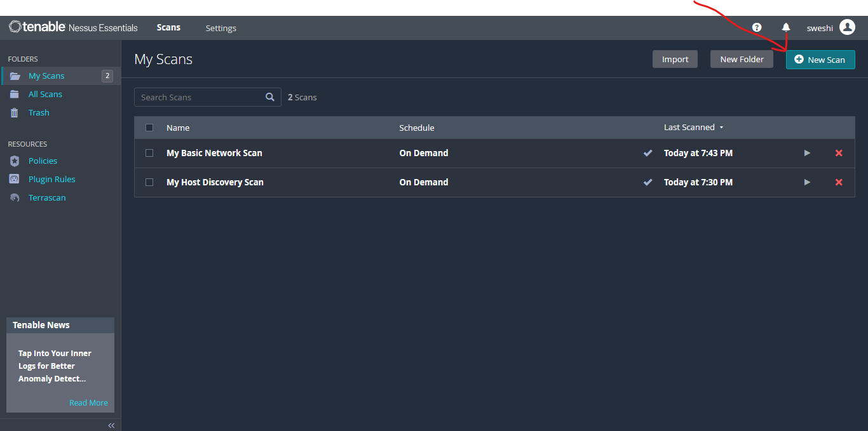Select the Scans tab
Screen dimensions: 868x431
tap(168, 27)
